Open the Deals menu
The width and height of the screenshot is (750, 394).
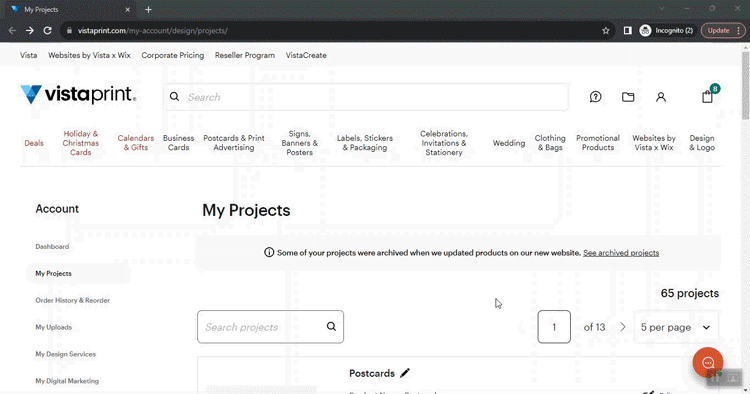pyautogui.click(x=34, y=143)
